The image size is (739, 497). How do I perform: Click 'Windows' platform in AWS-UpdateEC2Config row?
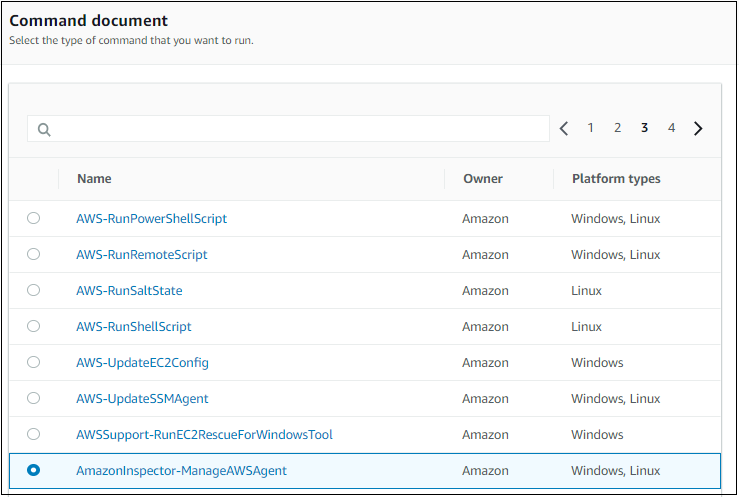(597, 363)
